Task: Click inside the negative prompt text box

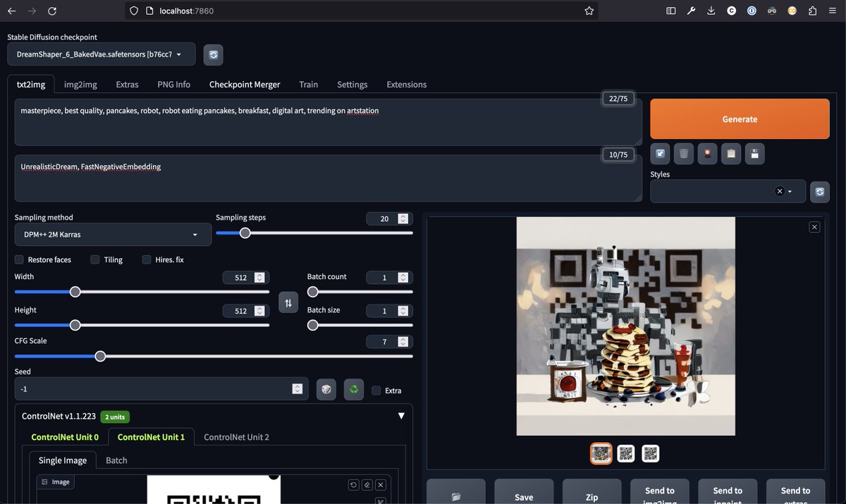Action: [x=329, y=178]
